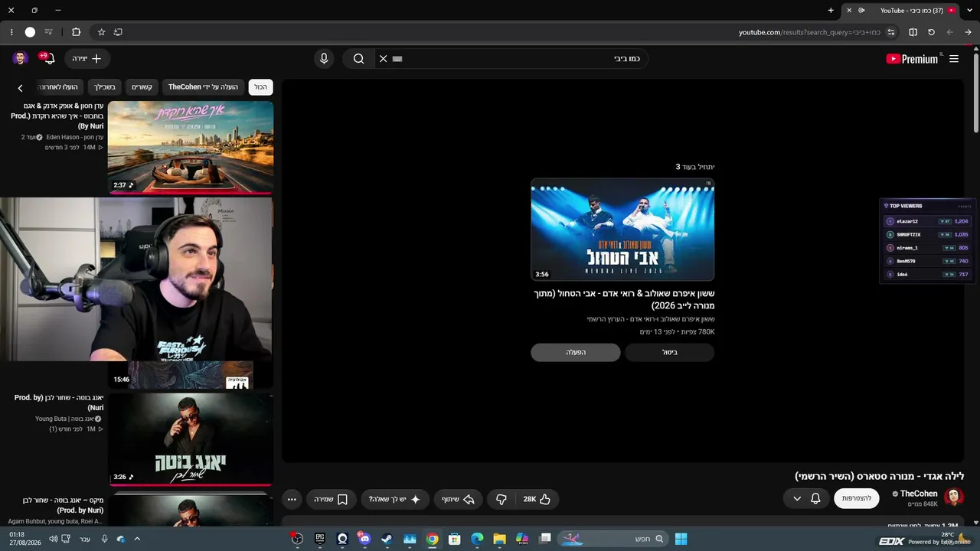Open the volume control in system tray
This screenshot has height=551, width=980.
tap(53, 539)
